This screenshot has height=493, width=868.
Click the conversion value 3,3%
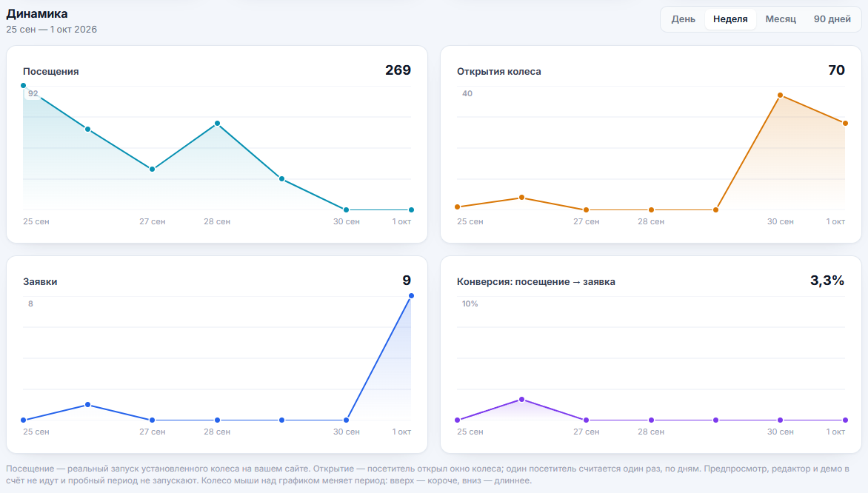(827, 281)
